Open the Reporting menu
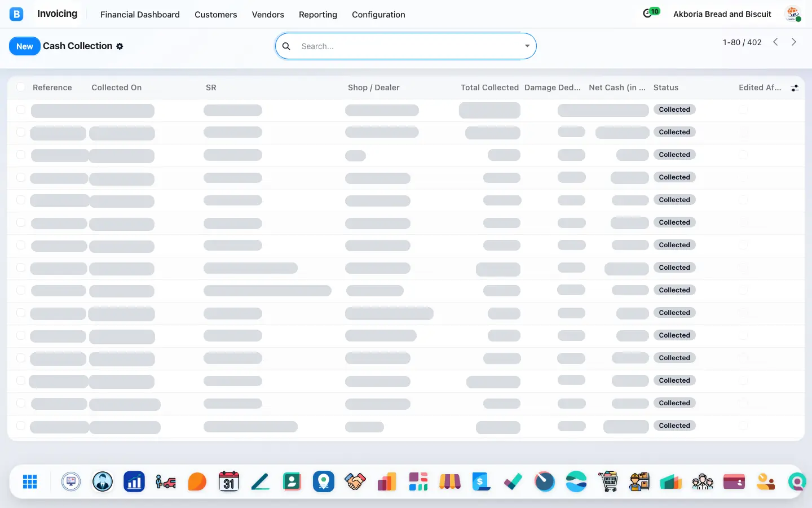The height and width of the screenshot is (508, 812). click(318, 15)
